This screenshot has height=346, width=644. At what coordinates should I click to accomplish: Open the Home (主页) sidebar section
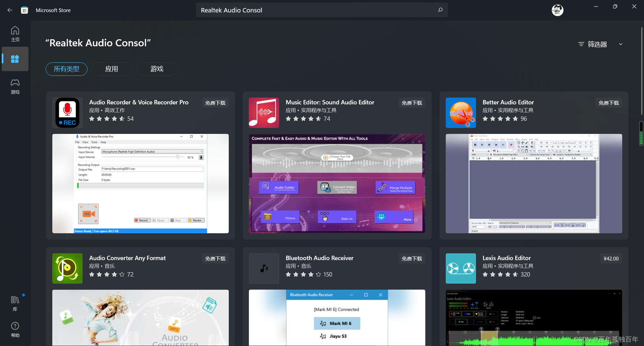(x=15, y=34)
